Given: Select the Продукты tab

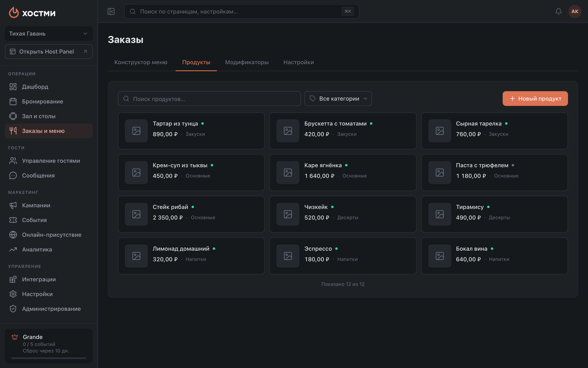Looking at the screenshot, I should tap(196, 62).
